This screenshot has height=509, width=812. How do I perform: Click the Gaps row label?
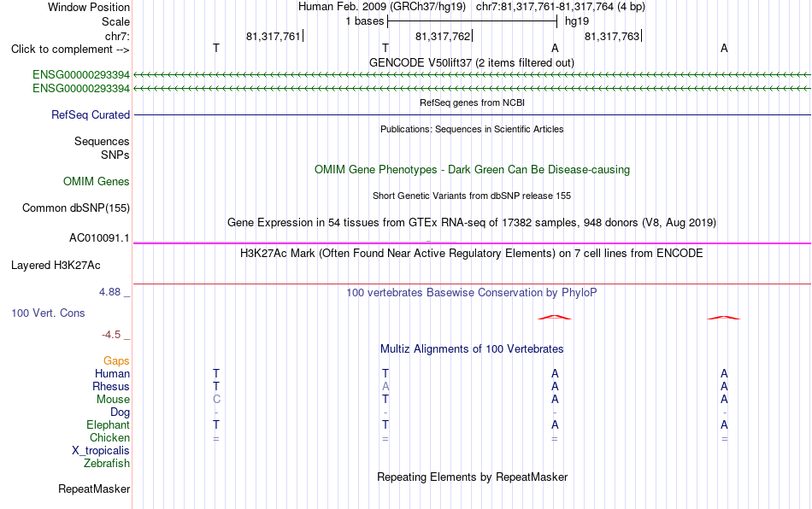coord(116,361)
